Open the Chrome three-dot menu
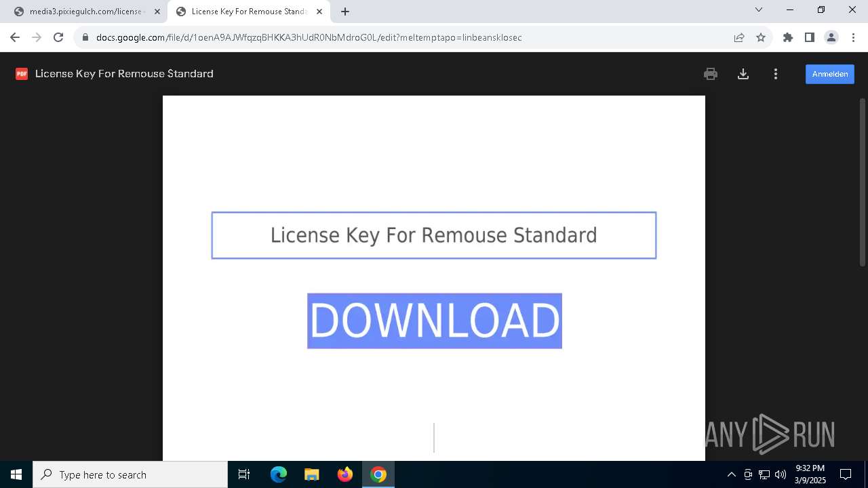The height and width of the screenshot is (488, 868). click(852, 37)
